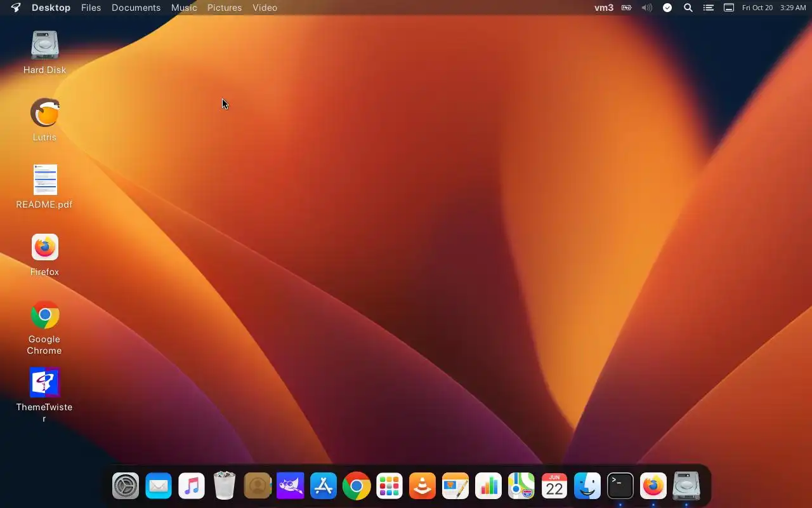Screen dimensions: 812x508
Task: Click the 3:29 AM clock
Action: pos(793,8)
